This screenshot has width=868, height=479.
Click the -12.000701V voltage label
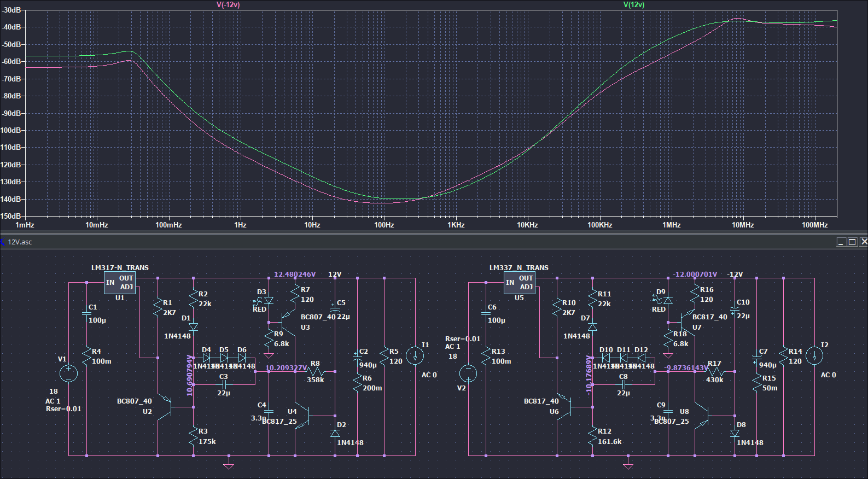(695, 274)
